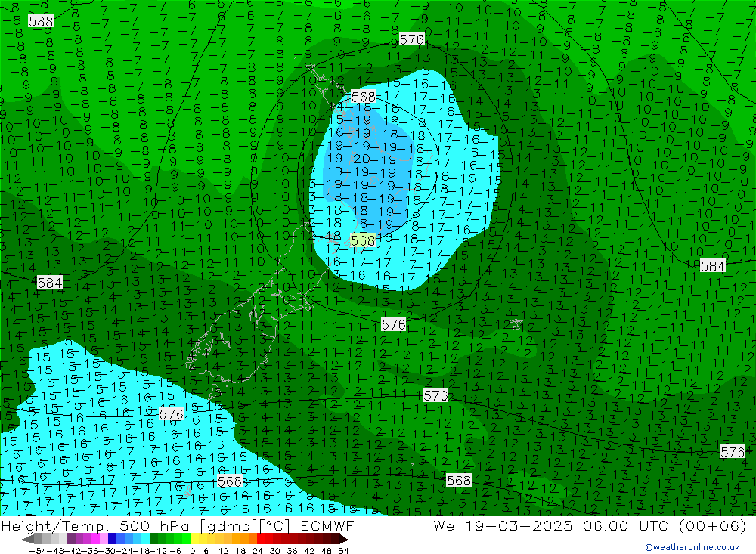Click the dark maroon right arrow end of legend

(343, 539)
